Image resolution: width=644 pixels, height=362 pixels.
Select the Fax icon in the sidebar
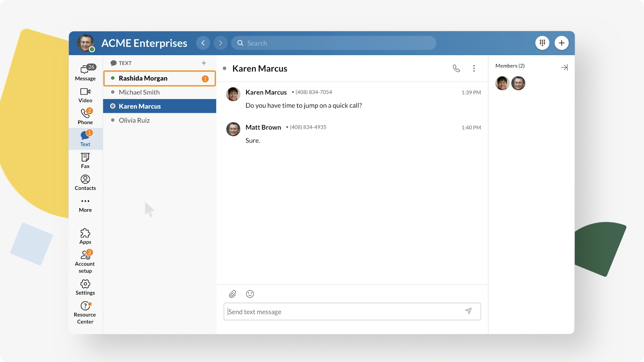click(85, 160)
